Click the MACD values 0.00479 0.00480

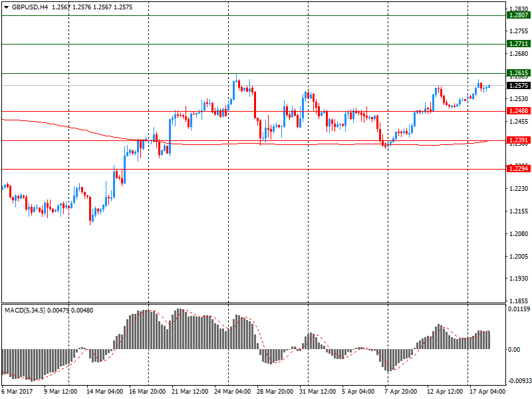[70, 311]
